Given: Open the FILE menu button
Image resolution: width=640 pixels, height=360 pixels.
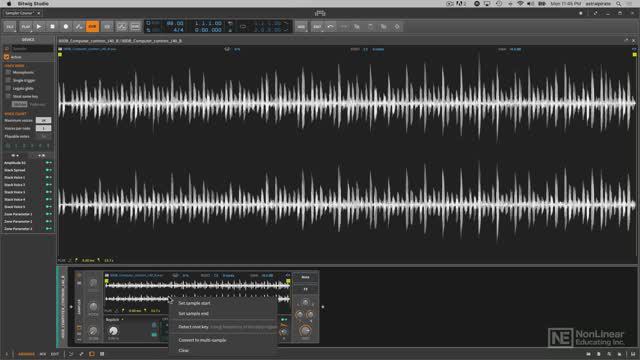Looking at the screenshot, I should [10, 27].
